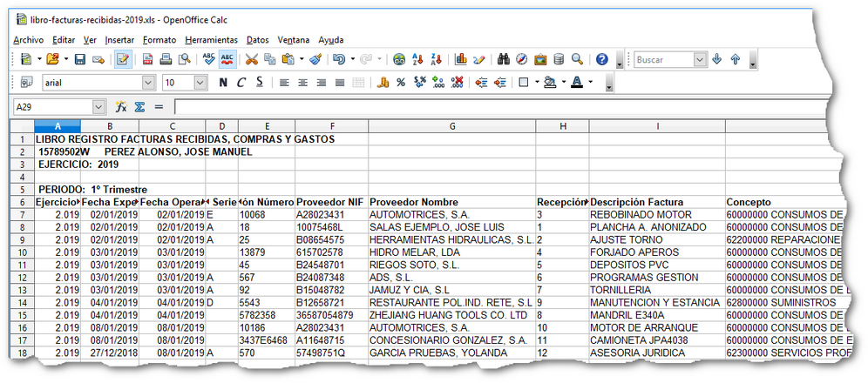Click the Zoom magnifier icon
868x383 pixels.
(x=578, y=59)
